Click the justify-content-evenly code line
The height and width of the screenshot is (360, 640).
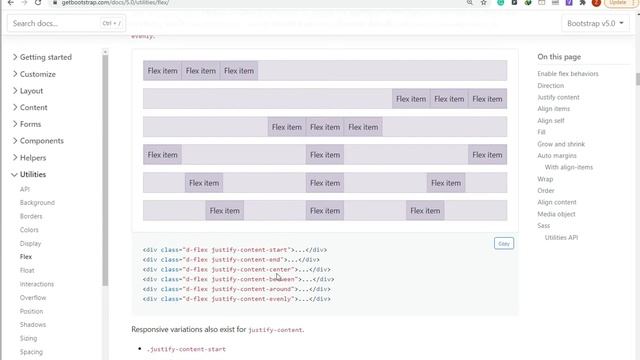click(237, 299)
